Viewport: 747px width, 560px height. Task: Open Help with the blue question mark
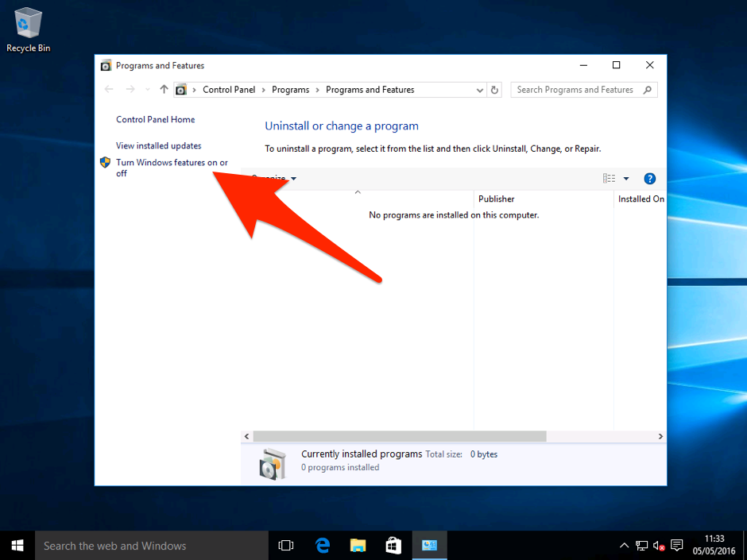click(649, 179)
